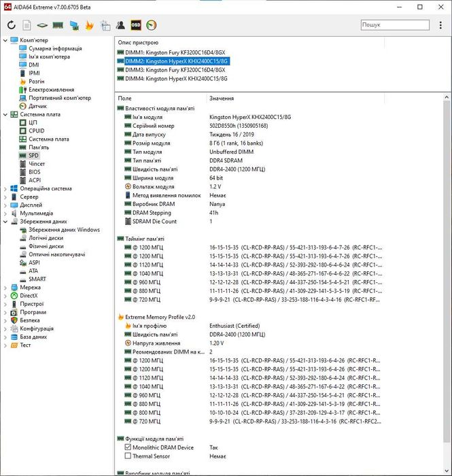Screen dimensions: 452x476
Task: Open the Датчик sensor item
Action: click(x=37, y=106)
